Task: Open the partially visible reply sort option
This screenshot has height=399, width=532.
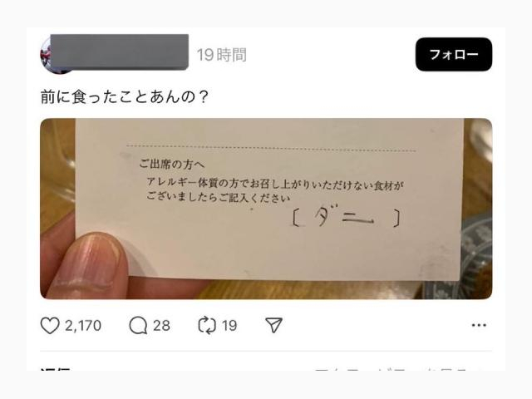Action: (397, 369)
